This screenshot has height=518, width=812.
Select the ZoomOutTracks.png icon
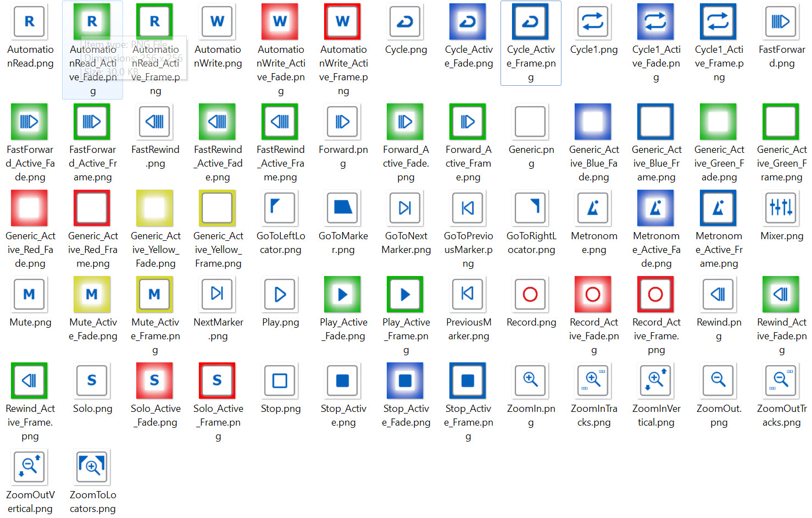781,381
